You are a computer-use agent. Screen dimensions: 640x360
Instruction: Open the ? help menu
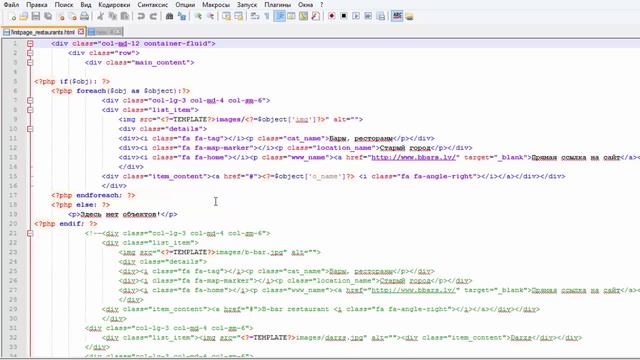[x=322, y=5]
